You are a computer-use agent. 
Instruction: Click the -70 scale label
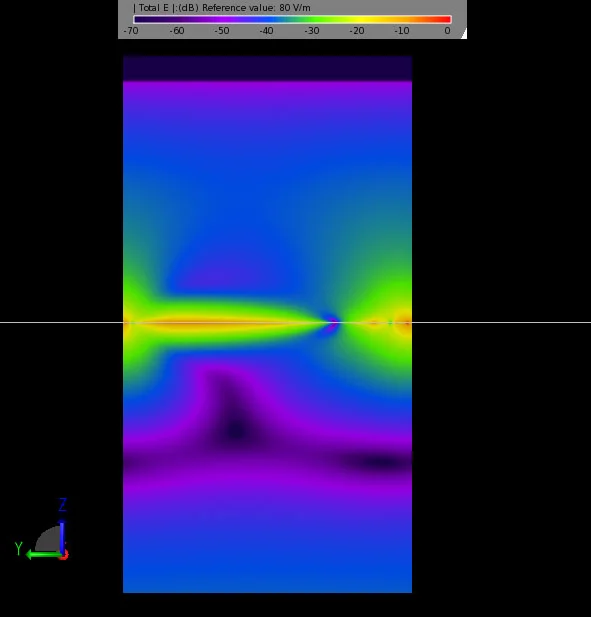pyautogui.click(x=131, y=31)
